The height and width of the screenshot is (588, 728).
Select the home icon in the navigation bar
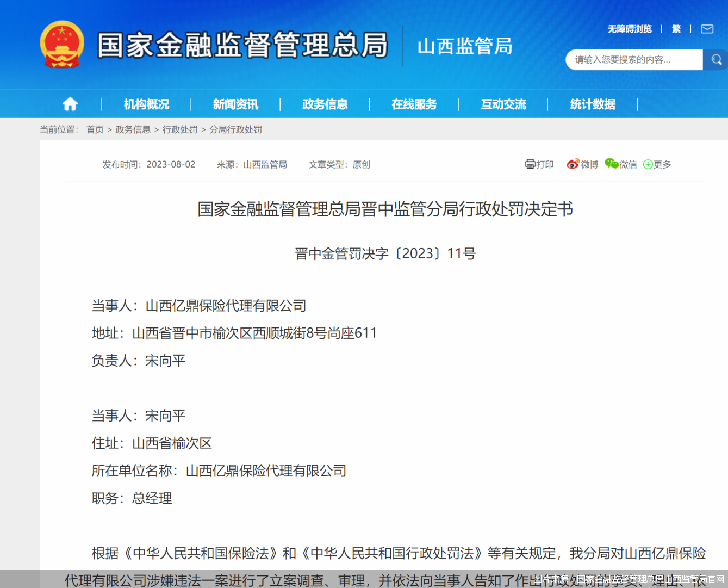coord(70,104)
